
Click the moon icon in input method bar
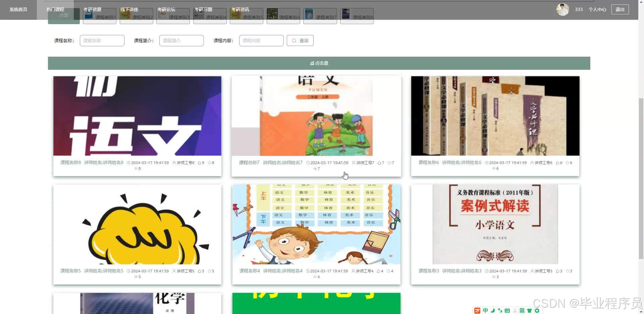coord(493,311)
